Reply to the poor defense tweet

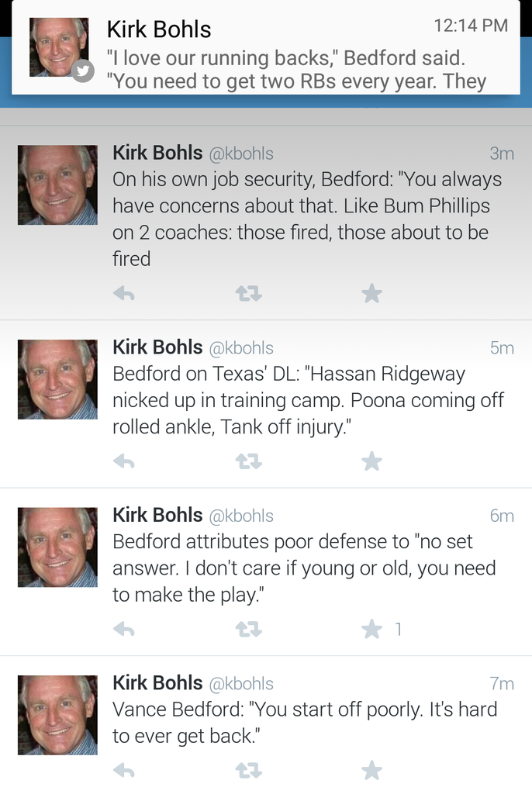(124, 629)
